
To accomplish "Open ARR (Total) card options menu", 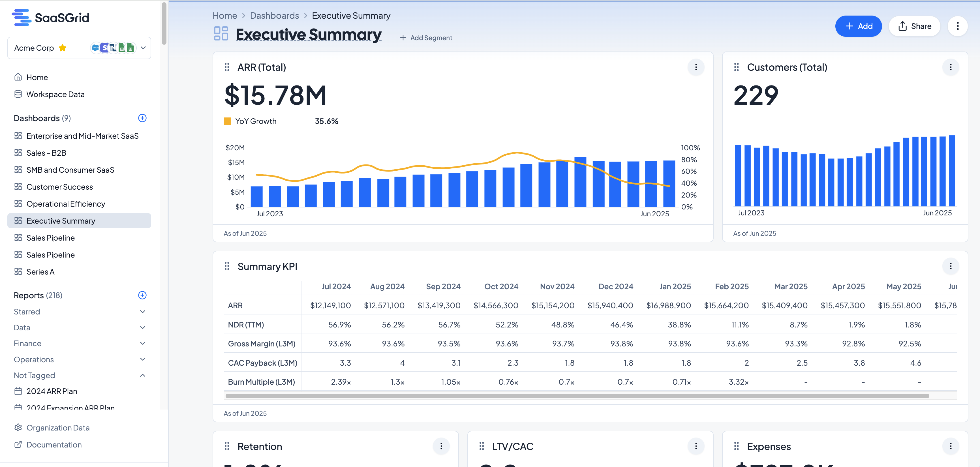I will tap(696, 67).
